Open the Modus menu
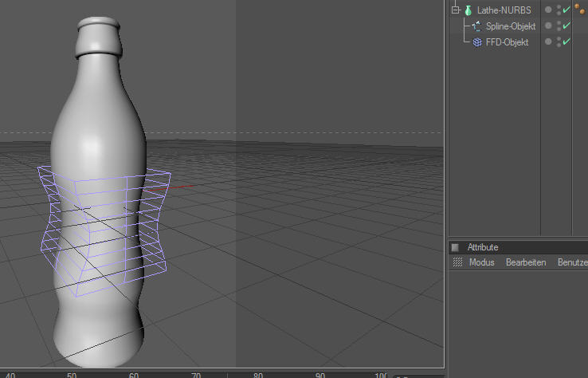The image size is (588, 378). point(482,262)
